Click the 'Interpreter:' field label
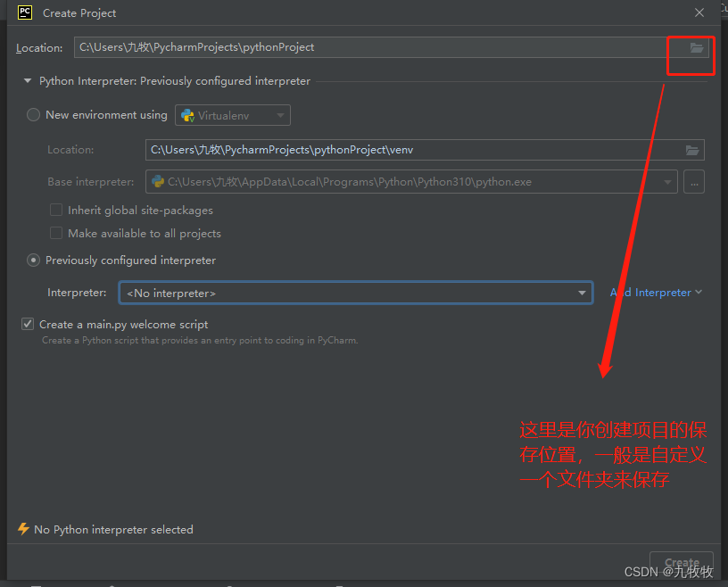Image resolution: width=728 pixels, height=587 pixels. pos(77,293)
